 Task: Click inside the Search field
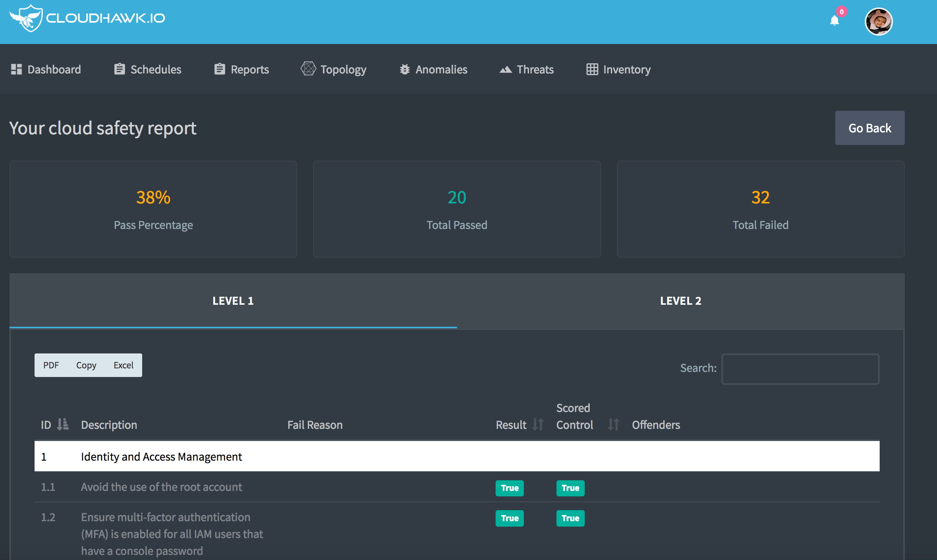pyautogui.click(x=800, y=368)
